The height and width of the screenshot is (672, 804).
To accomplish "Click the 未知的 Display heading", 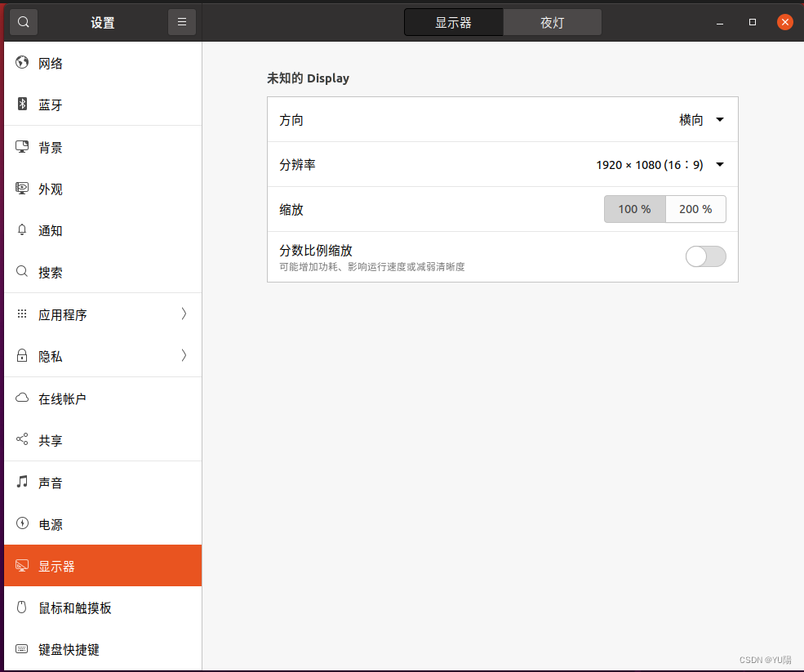I will pyautogui.click(x=308, y=78).
